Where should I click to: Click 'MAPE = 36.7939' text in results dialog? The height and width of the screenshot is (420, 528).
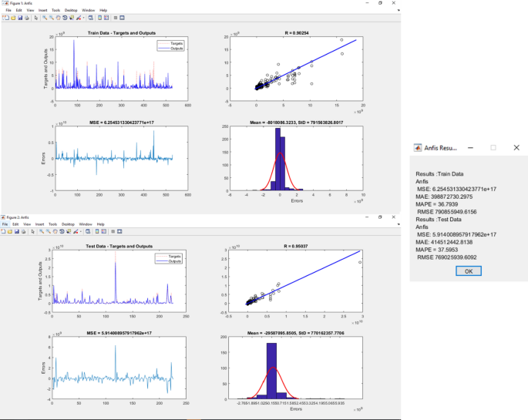[x=437, y=204]
